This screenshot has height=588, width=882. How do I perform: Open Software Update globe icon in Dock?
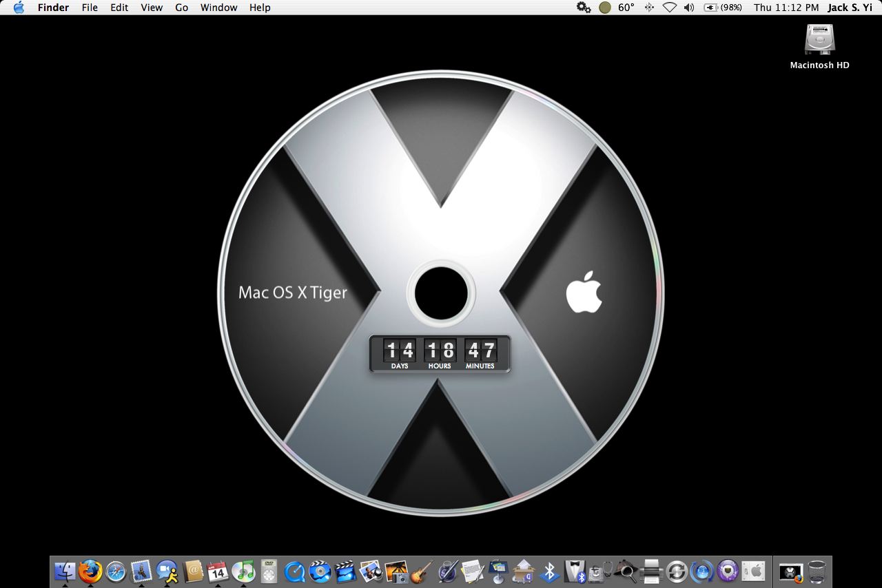(x=702, y=571)
